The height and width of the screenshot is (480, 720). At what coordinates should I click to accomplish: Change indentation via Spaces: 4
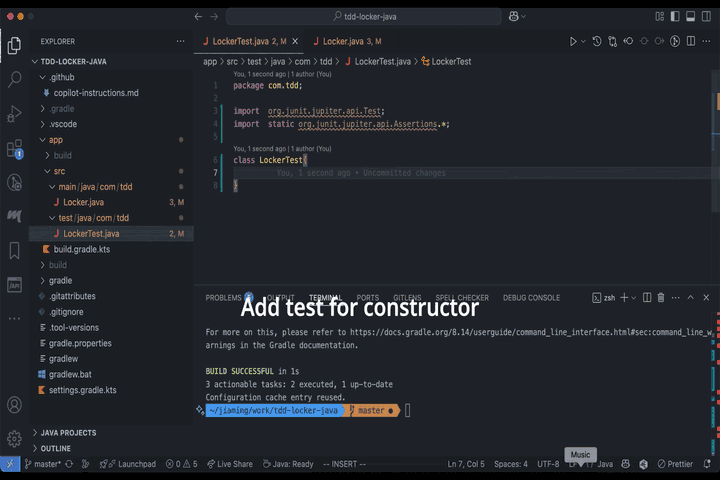511,464
